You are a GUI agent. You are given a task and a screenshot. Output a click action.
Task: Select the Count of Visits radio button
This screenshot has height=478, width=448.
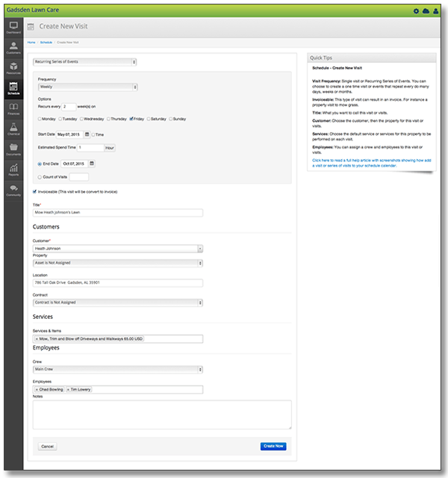click(x=40, y=177)
